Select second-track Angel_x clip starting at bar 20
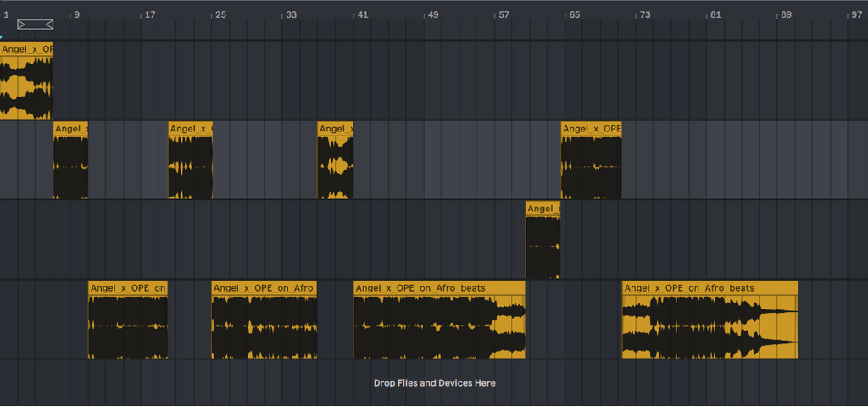868x406 pixels. (x=190, y=160)
